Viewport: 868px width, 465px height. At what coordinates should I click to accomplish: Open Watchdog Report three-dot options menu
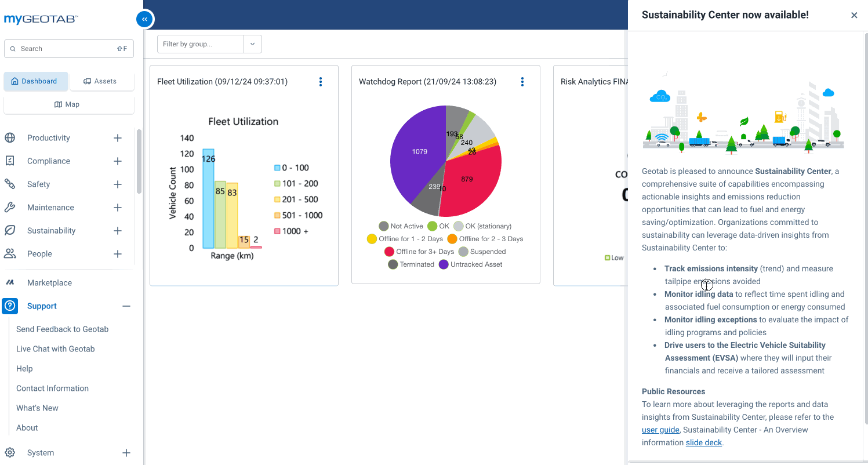pos(522,82)
